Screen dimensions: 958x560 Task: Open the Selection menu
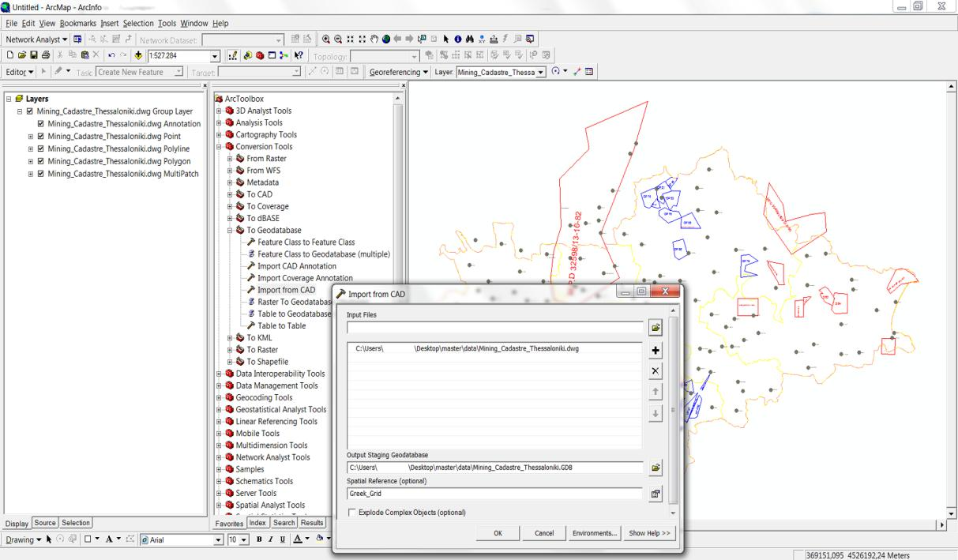pos(138,24)
